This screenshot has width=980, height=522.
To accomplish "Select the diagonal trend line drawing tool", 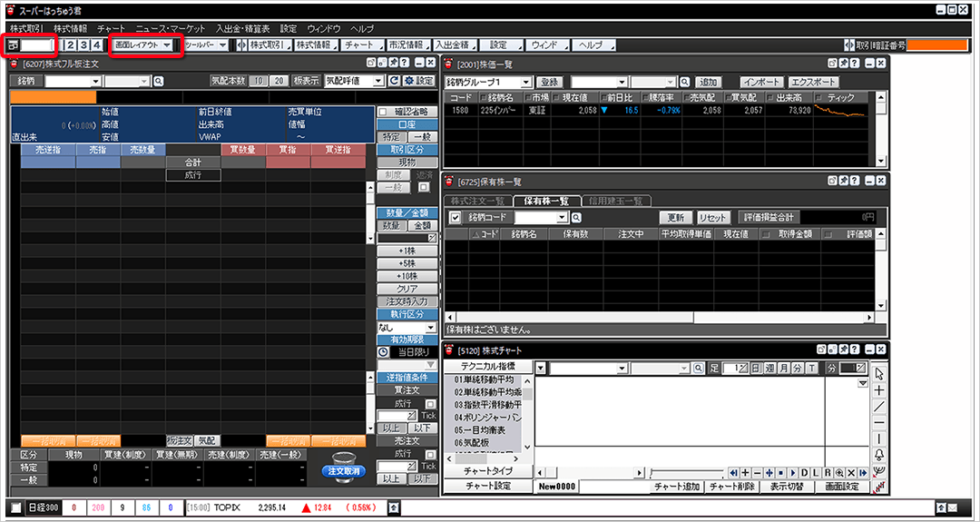I will [x=878, y=407].
